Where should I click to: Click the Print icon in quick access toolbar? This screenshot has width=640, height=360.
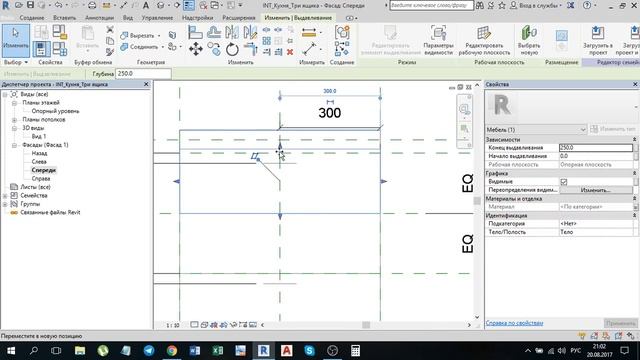click(92, 5)
